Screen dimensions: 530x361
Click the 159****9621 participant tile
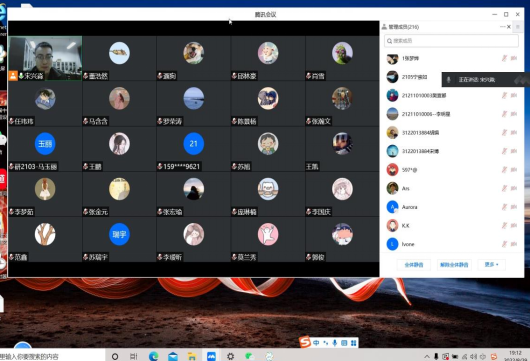193,149
